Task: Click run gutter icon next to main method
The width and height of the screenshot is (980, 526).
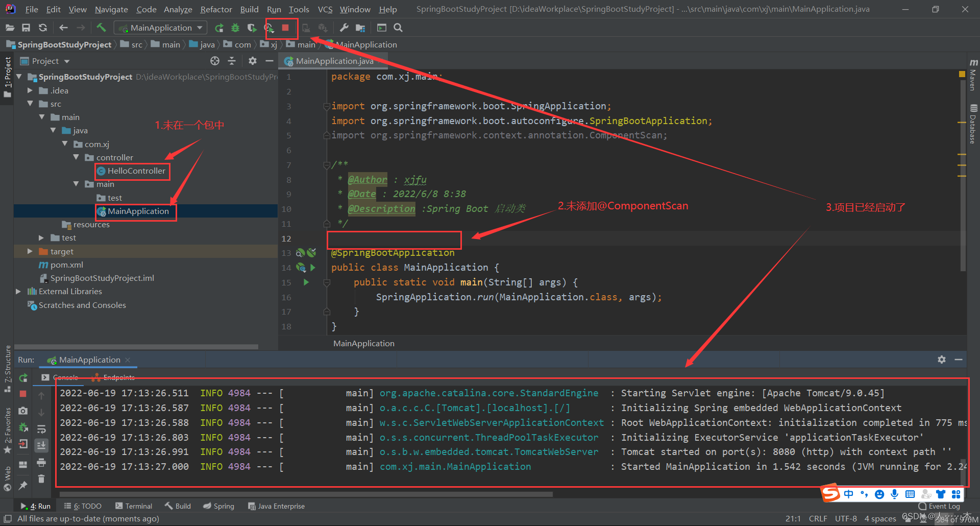Action: [306, 282]
